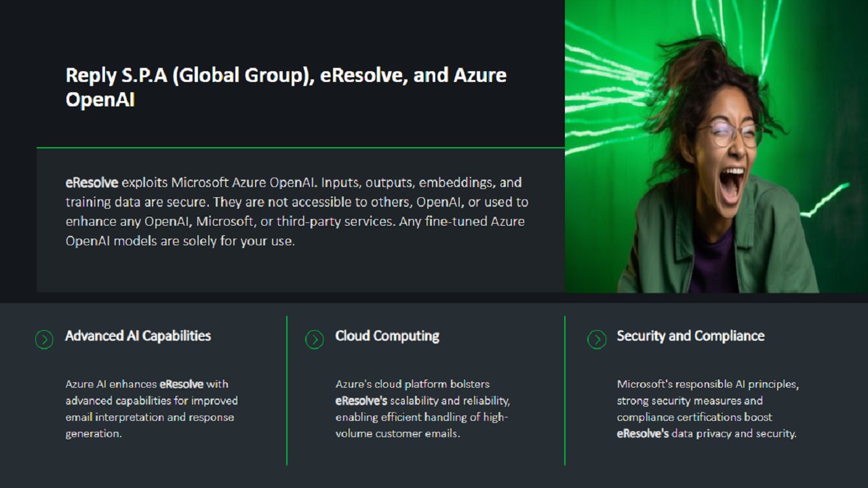Click the arrow icon beside Cloud Computing
Image resolution: width=868 pixels, height=488 pixels.
[315, 340]
